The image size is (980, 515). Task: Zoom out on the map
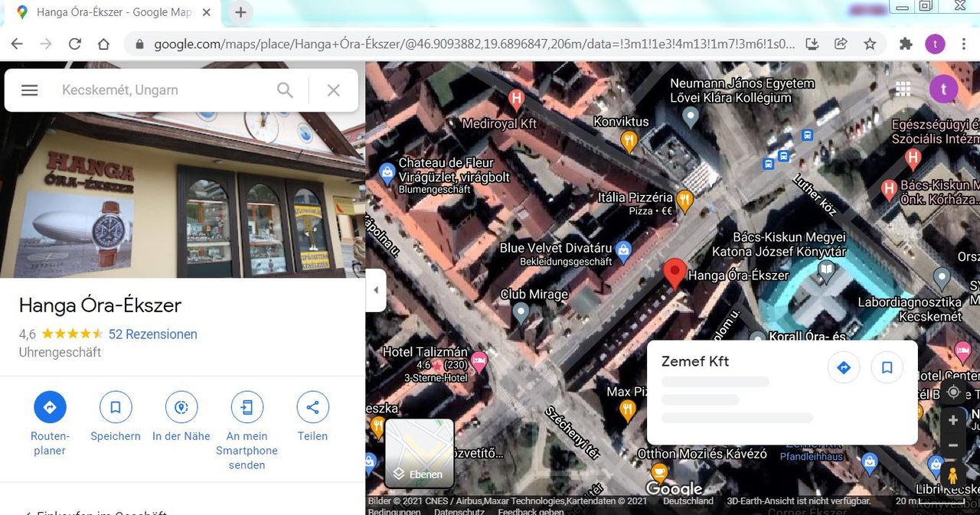point(953,445)
